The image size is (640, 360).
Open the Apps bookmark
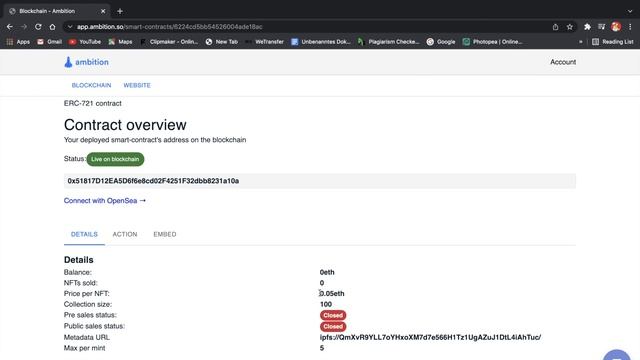click(x=18, y=42)
